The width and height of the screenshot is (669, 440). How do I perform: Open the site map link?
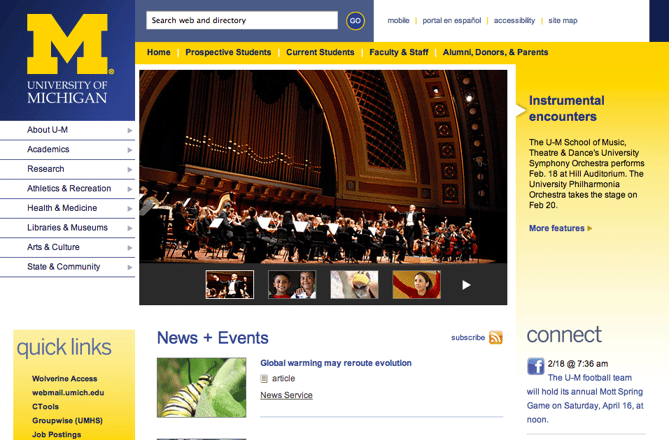click(563, 20)
